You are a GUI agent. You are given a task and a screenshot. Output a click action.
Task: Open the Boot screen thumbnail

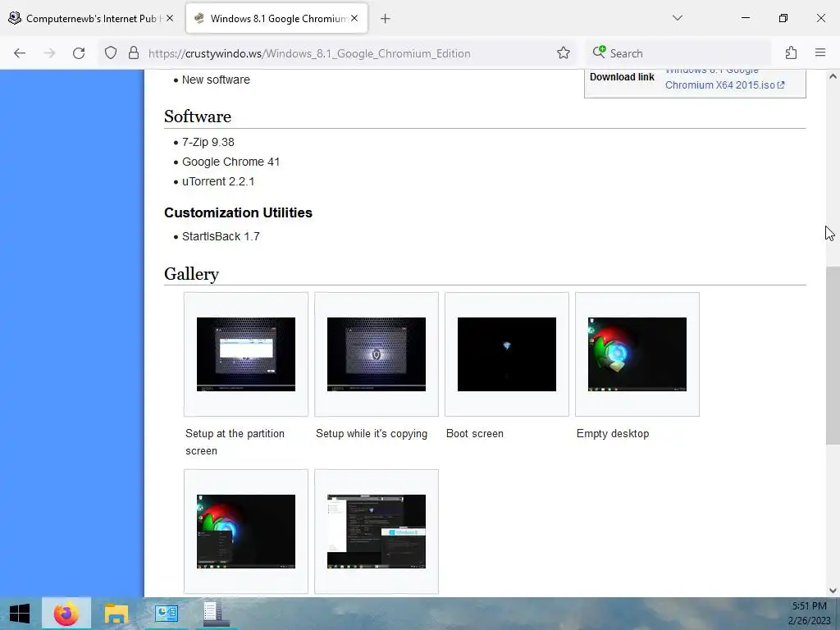click(x=507, y=354)
